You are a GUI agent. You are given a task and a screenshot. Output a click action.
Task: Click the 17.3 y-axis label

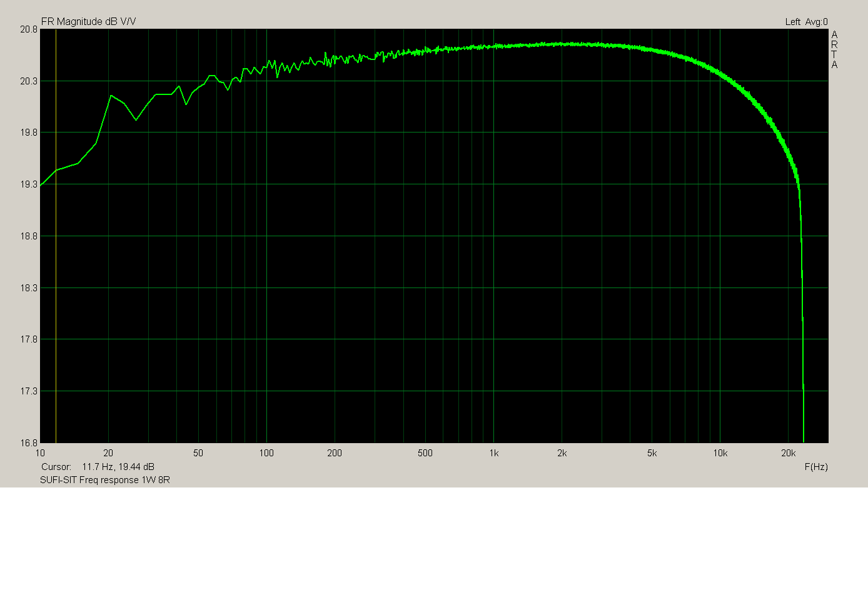coord(29,391)
